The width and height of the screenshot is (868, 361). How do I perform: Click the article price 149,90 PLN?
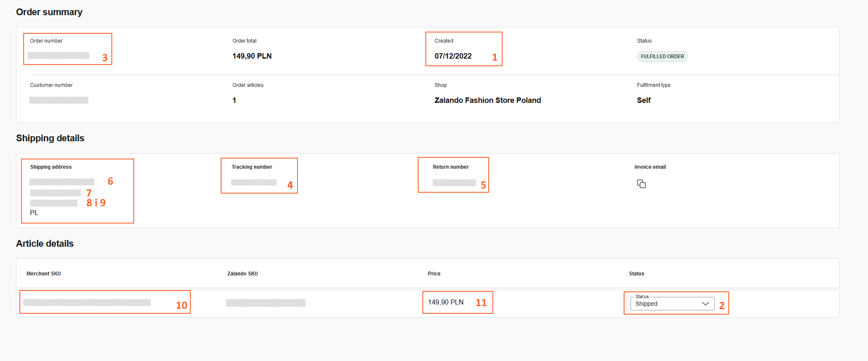click(446, 302)
